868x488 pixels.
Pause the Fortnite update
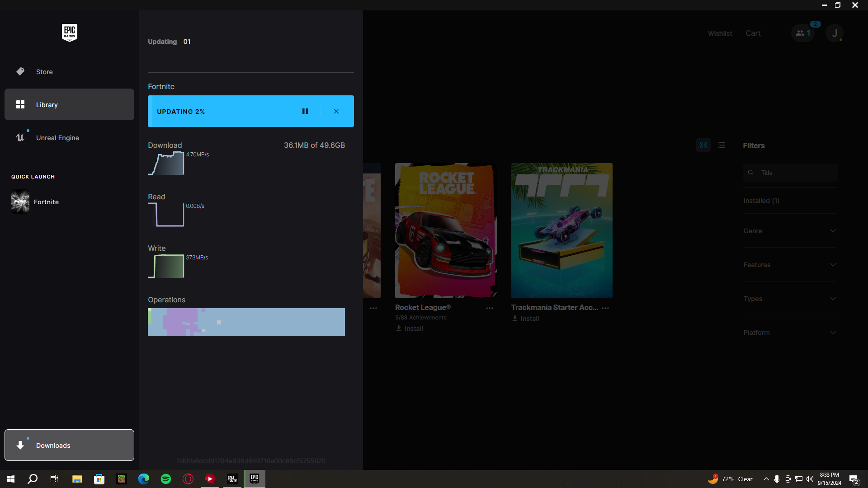tap(305, 111)
